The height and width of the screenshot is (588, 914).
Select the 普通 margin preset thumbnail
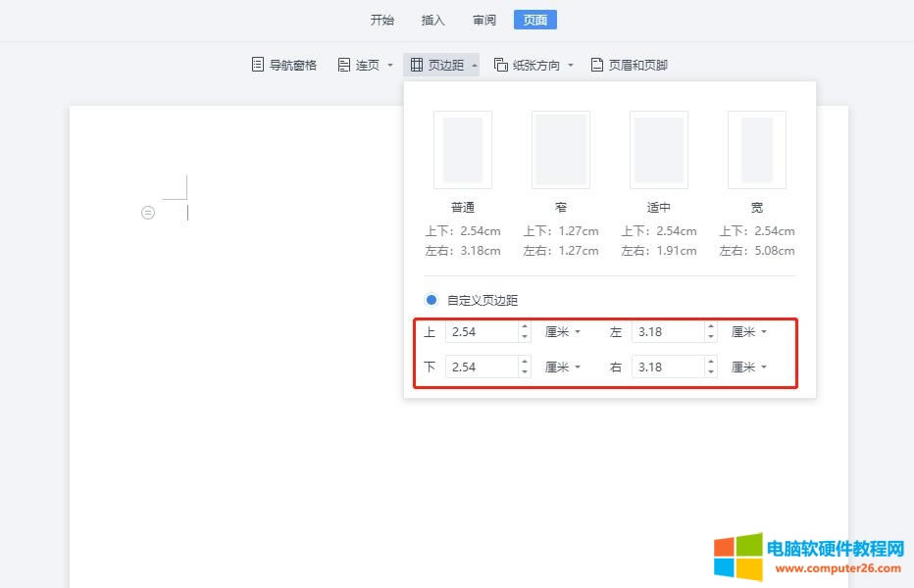point(462,149)
